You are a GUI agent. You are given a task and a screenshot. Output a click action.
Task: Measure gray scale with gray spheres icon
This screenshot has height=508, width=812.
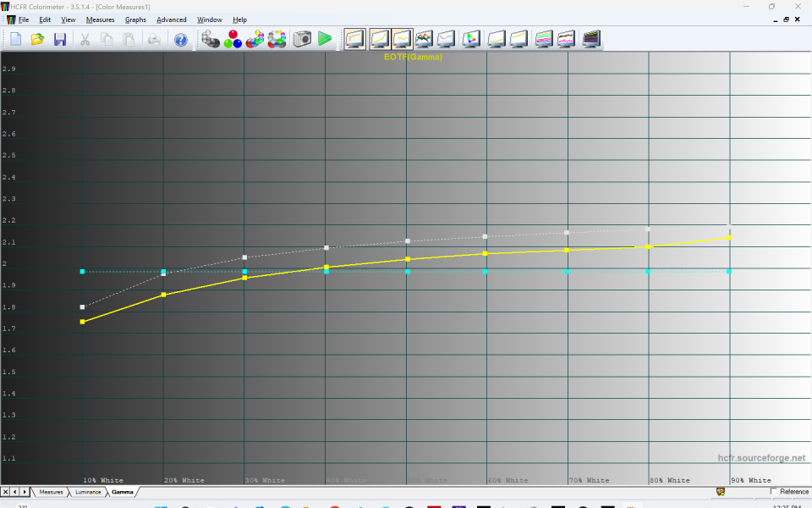[210, 39]
